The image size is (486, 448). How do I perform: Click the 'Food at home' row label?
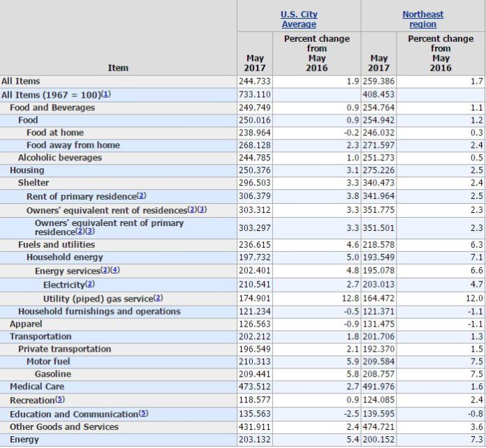click(x=55, y=133)
